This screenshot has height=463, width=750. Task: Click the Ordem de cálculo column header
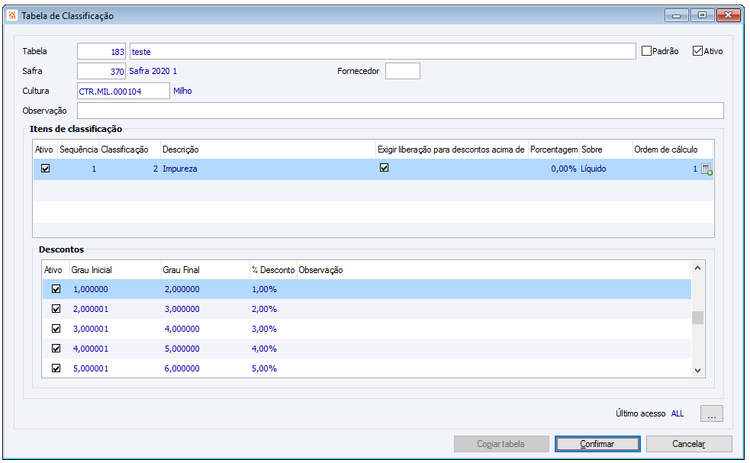tap(666, 150)
